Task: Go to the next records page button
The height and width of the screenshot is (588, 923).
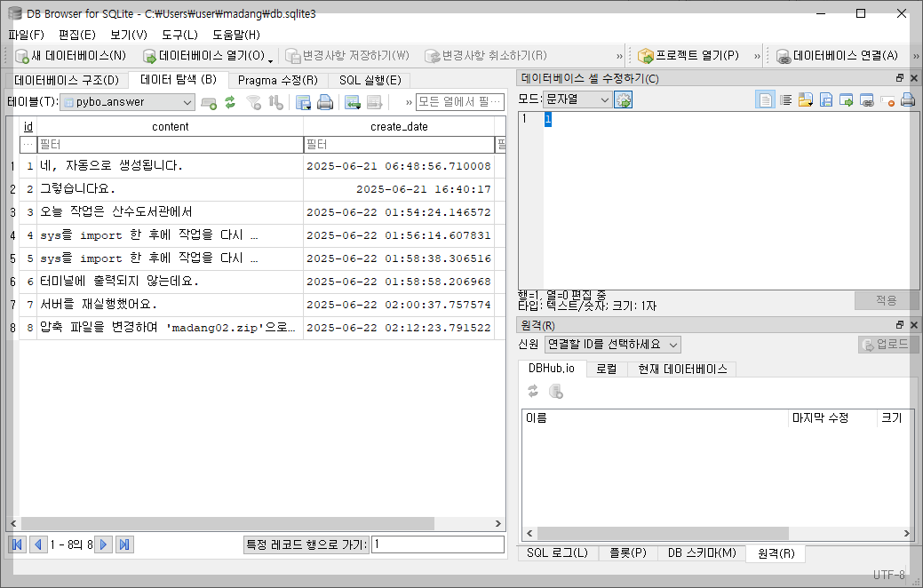Action: click(x=103, y=544)
